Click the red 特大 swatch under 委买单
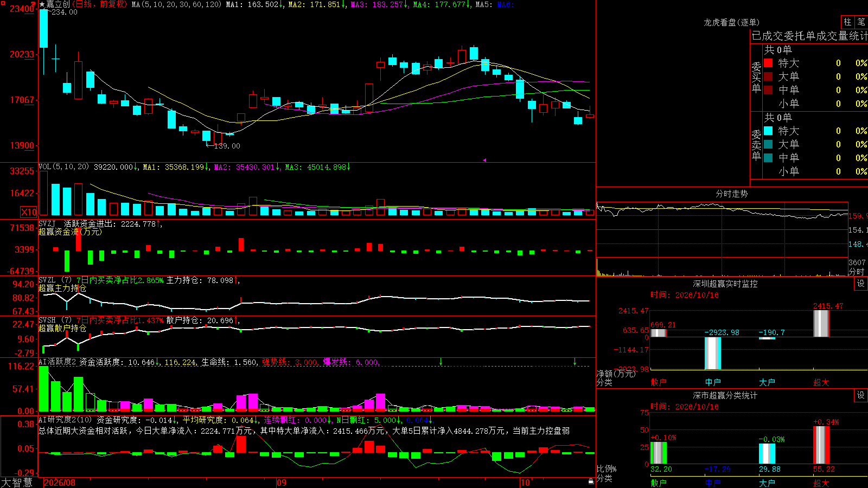This screenshot has height=488, width=868. click(768, 63)
